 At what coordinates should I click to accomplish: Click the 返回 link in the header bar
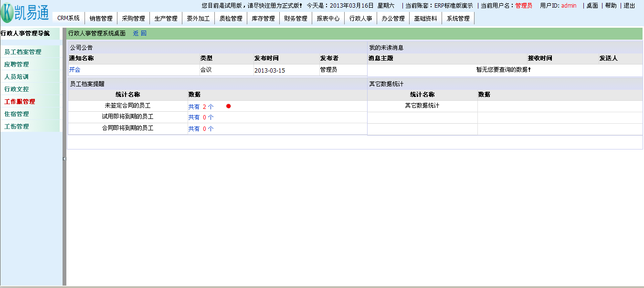click(x=139, y=33)
